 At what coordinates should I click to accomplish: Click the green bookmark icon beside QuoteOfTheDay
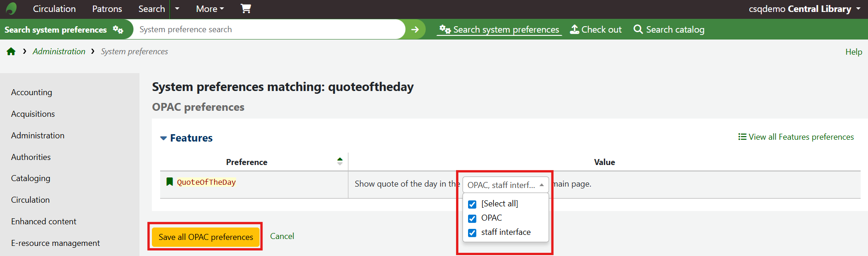click(169, 182)
